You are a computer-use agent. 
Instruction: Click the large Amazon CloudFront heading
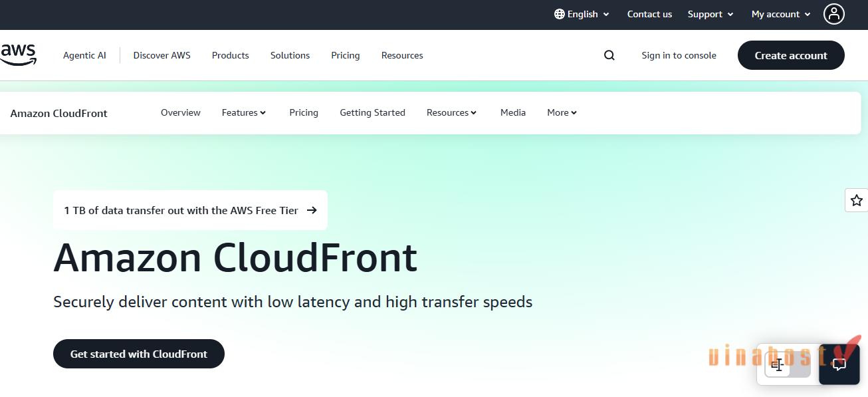coord(235,258)
